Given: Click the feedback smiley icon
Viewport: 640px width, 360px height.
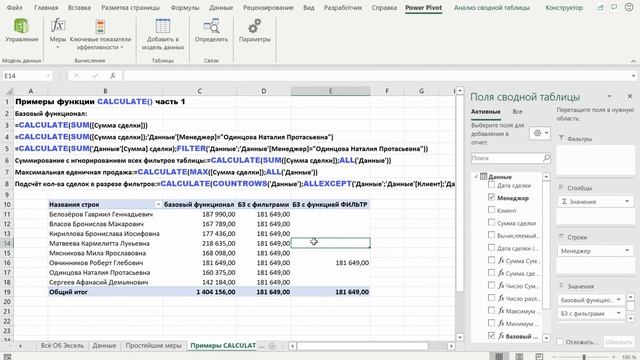Looking at the screenshot, I should pos(629,7).
